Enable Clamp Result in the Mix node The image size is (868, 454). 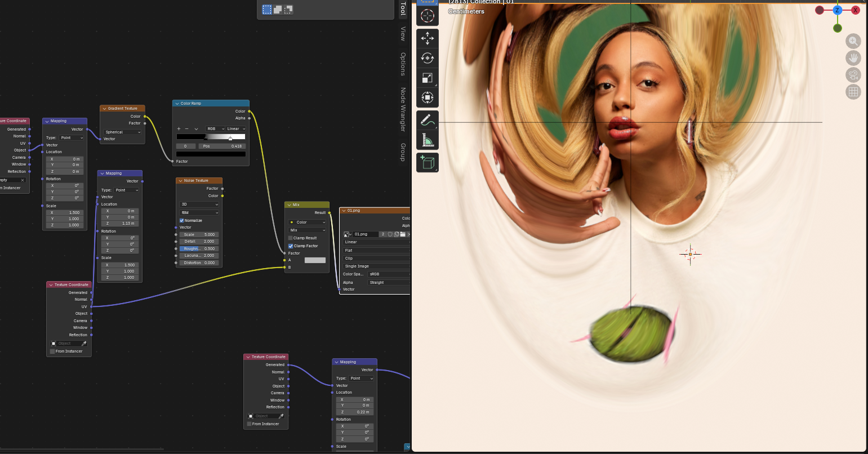pyautogui.click(x=291, y=238)
